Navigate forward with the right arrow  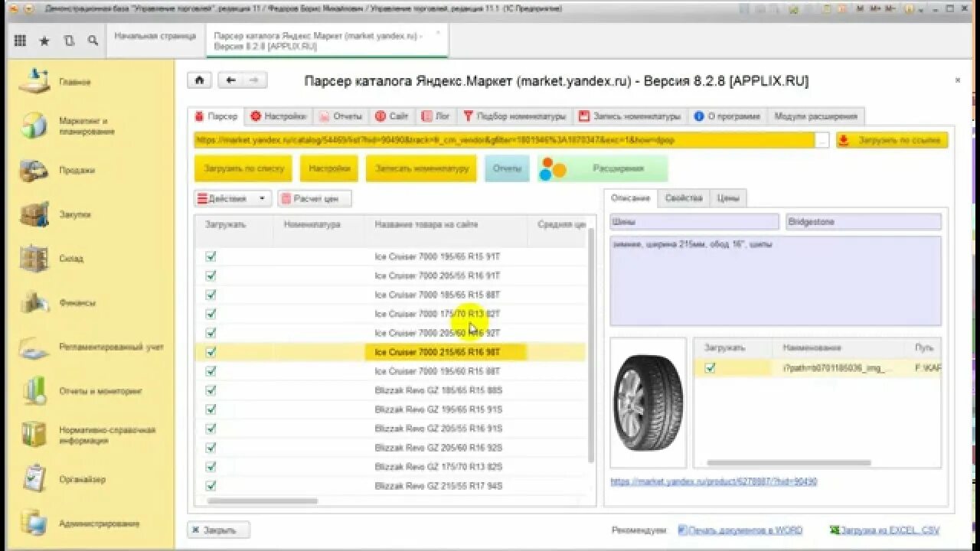click(x=254, y=80)
